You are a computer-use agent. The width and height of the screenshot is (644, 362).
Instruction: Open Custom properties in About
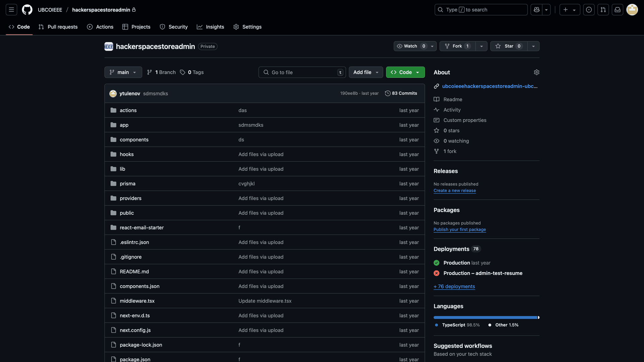[x=465, y=120]
